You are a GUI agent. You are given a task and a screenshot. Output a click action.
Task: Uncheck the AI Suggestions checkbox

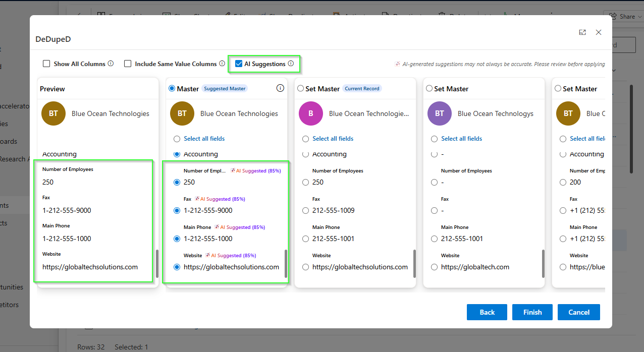point(239,64)
